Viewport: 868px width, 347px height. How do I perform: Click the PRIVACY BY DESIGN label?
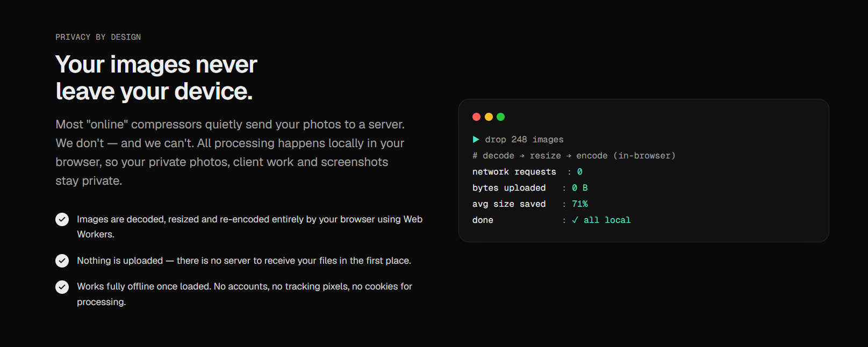pos(98,37)
